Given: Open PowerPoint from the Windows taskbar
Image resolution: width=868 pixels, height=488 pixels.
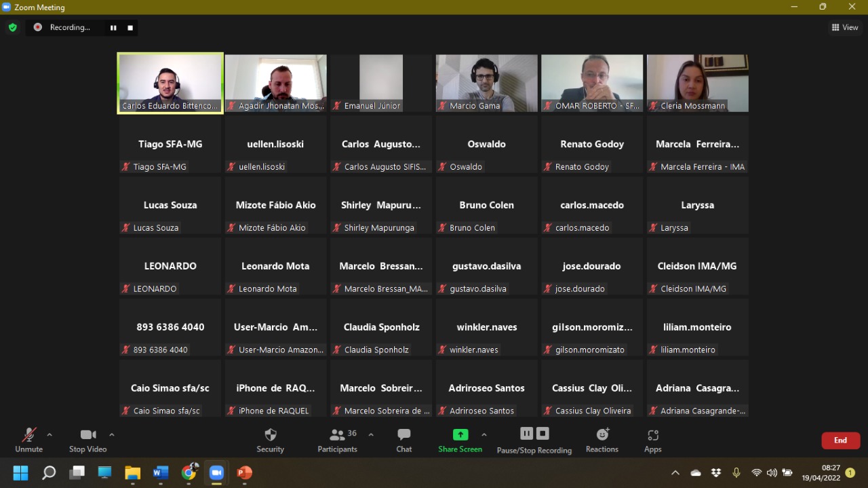Looking at the screenshot, I should pos(244,472).
